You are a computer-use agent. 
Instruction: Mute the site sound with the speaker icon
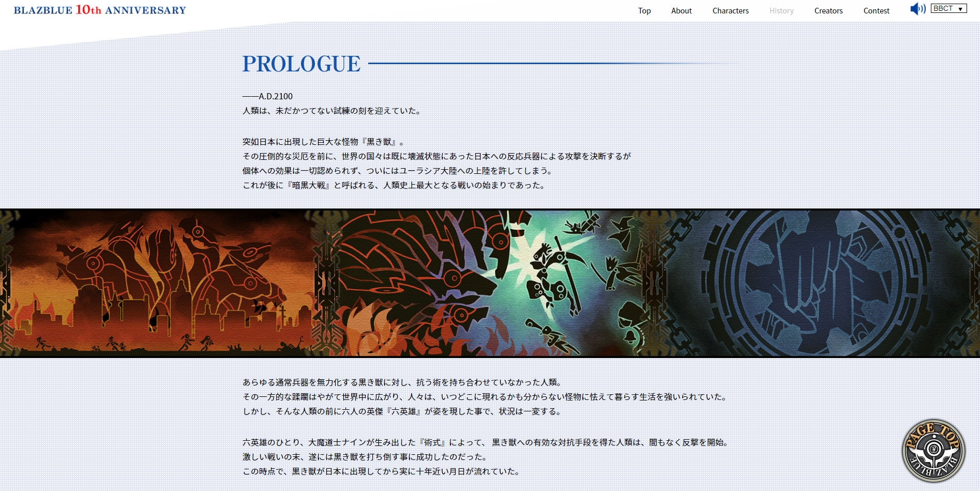pos(918,9)
